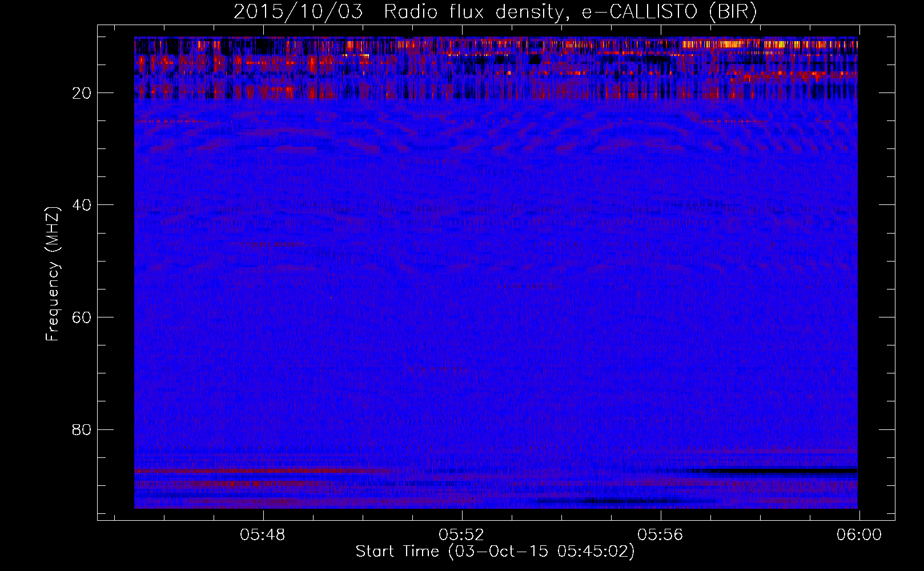Click the 05:52 time tick label
924x571 pixels.
point(461,535)
